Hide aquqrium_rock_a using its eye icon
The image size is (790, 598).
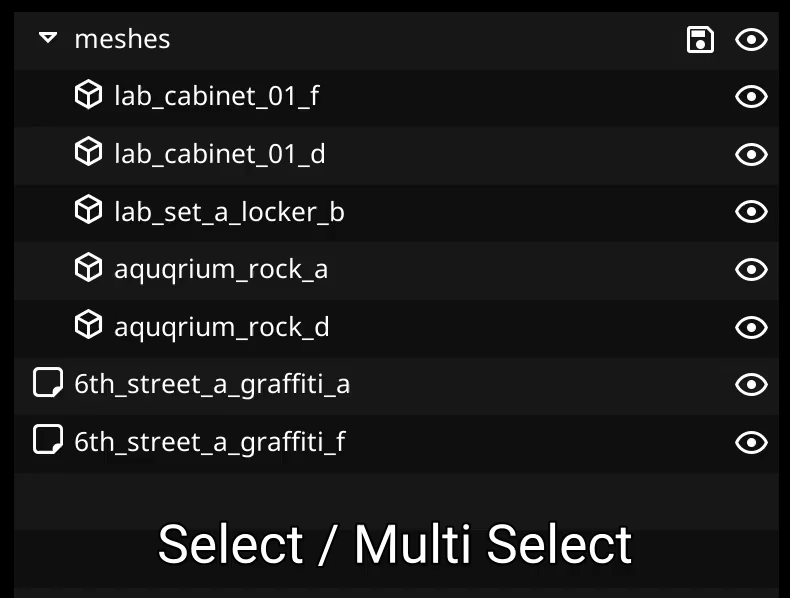point(751,270)
